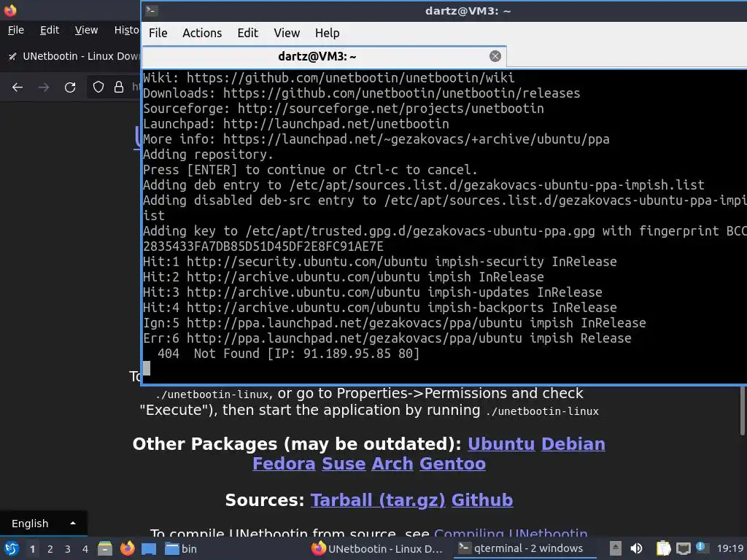Click the blue show desktop panel icon

(x=149, y=548)
